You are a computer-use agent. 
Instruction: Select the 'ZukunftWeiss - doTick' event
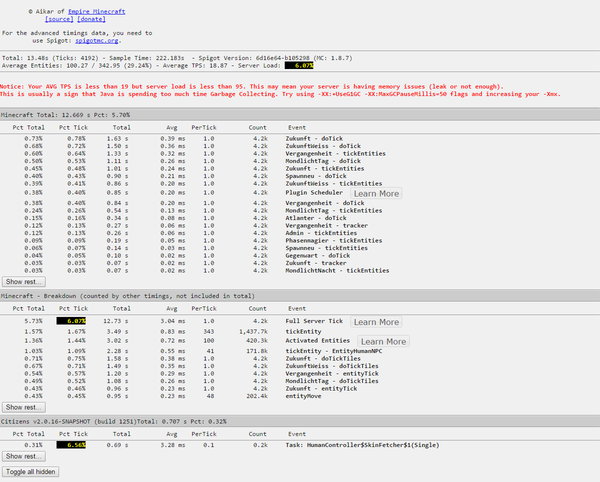pyautogui.click(x=323, y=146)
